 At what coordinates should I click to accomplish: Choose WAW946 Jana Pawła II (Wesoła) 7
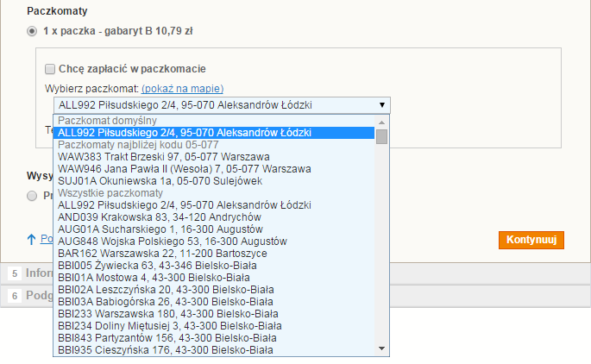pyautogui.click(x=214, y=169)
